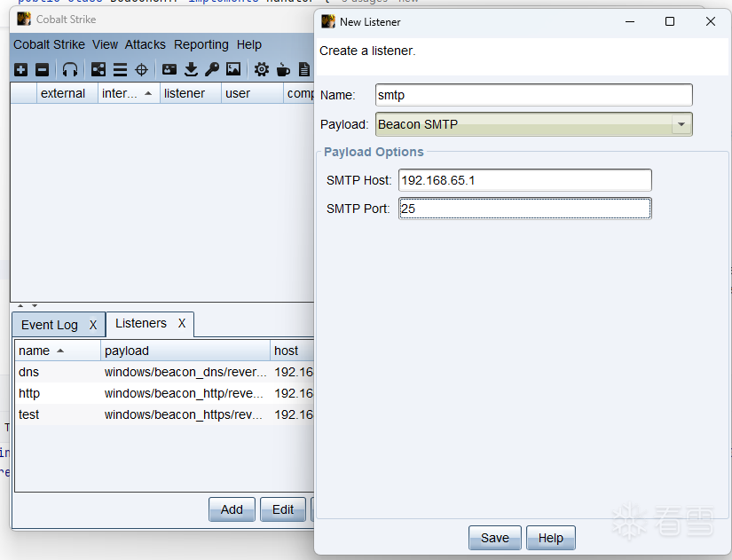Select the dns listener row

click(x=164, y=372)
